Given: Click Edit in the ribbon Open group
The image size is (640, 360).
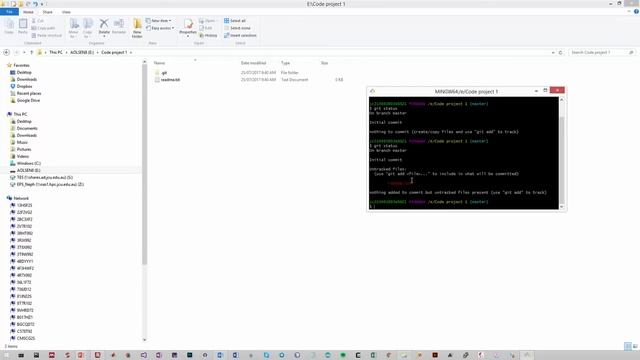Looking at the screenshot, I should (206, 28).
